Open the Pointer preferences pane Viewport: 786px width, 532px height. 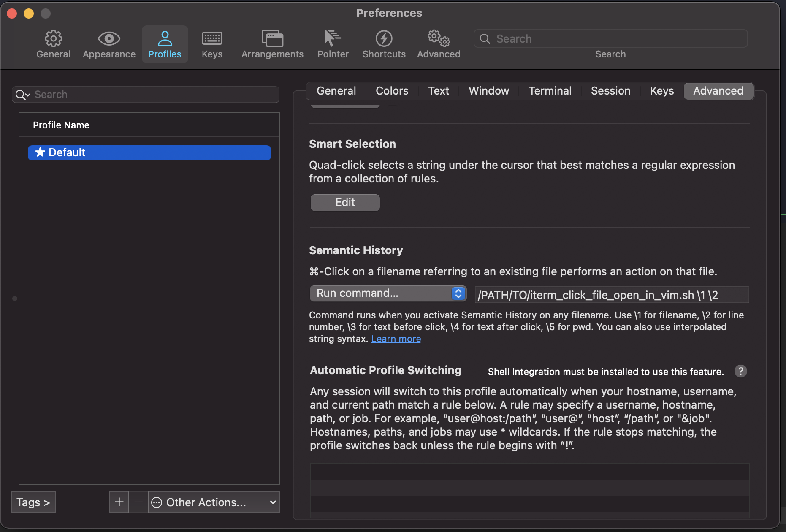[333, 44]
